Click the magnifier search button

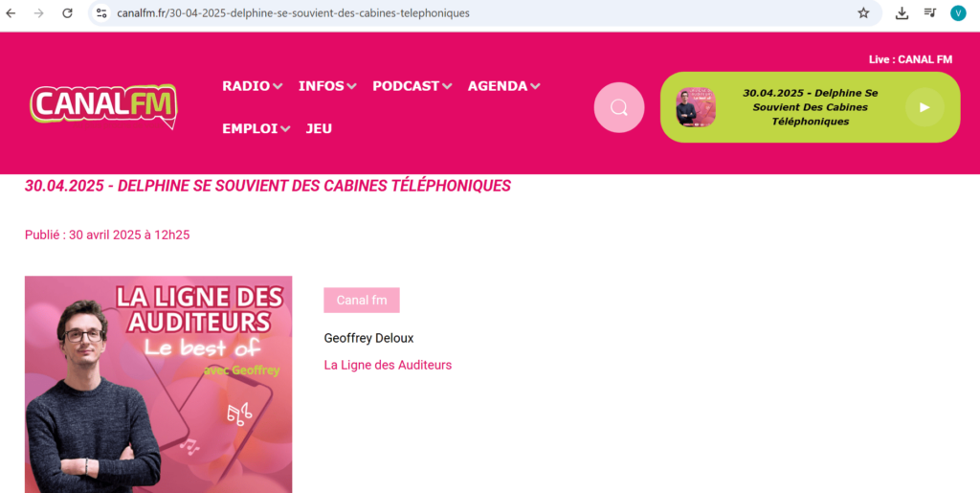[x=619, y=107]
